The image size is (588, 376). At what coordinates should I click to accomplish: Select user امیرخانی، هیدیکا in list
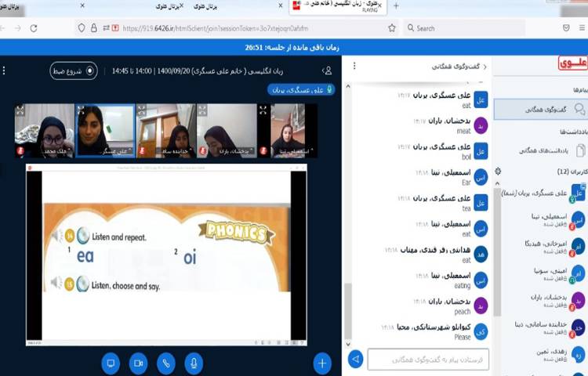(x=555, y=248)
